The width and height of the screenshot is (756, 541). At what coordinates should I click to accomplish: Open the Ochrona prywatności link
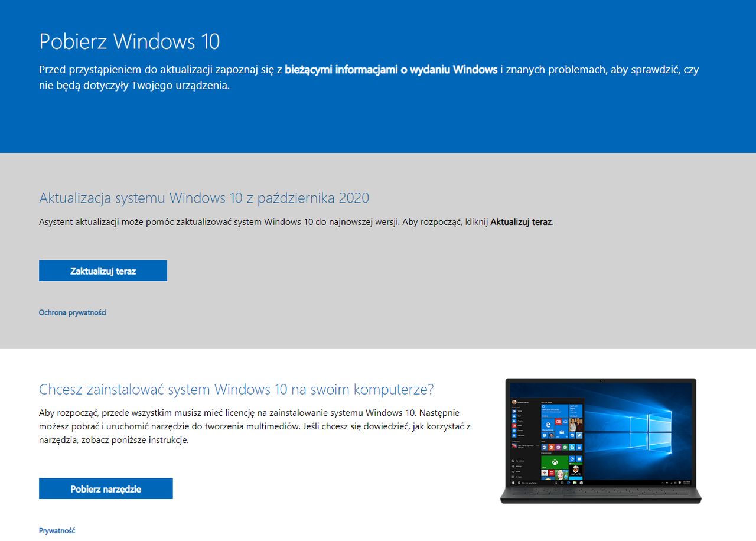click(73, 312)
